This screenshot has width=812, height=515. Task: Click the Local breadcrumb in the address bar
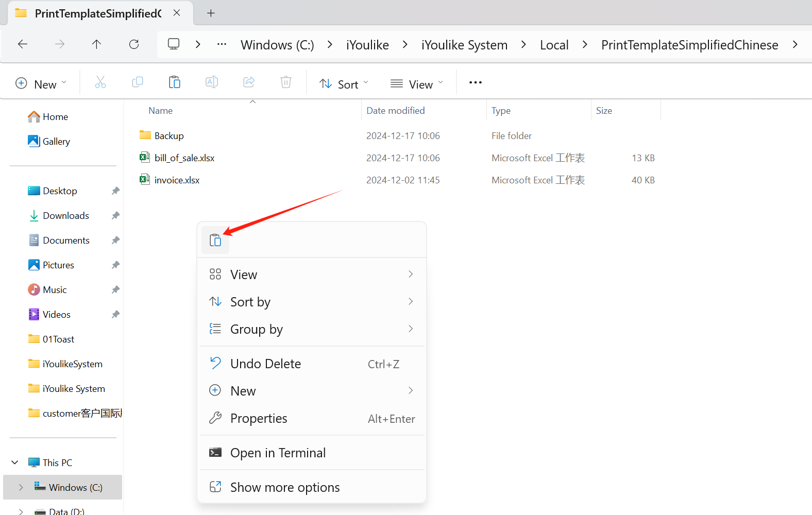554,45
